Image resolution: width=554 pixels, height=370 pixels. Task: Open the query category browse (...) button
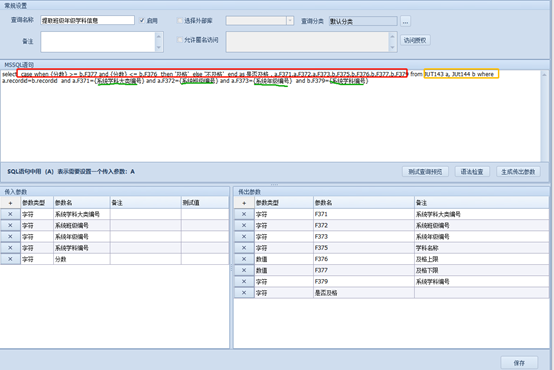[405, 21]
